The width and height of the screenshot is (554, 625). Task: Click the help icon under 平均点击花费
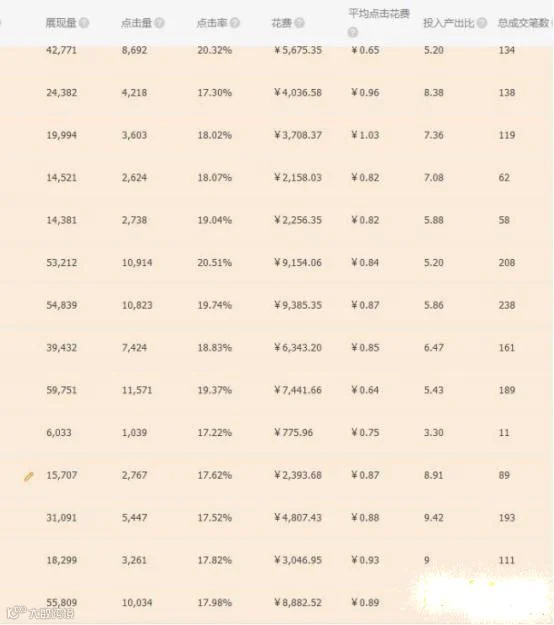tap(353, 32)
